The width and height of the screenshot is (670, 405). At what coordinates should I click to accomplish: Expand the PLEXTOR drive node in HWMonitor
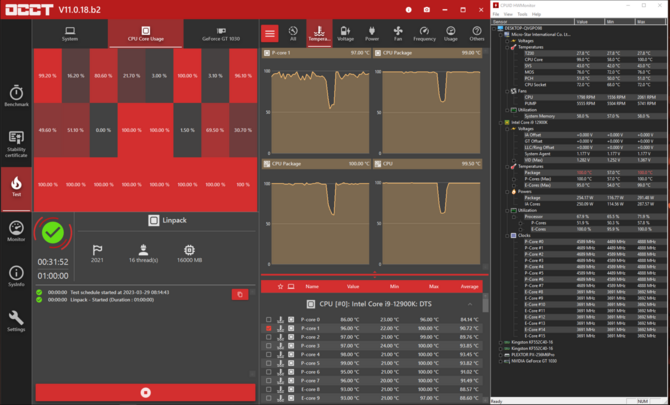pyautogui.click(x=501, y=355)
